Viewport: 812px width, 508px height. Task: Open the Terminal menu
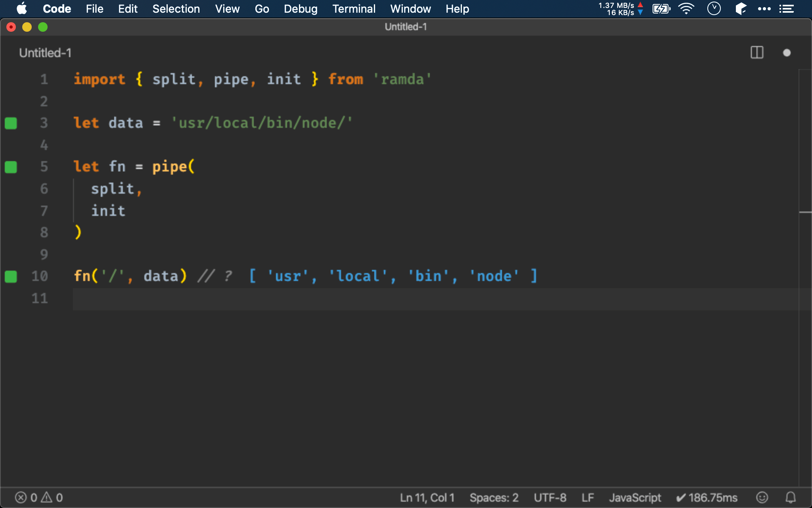pyautogui.click(x=354, y=9)
